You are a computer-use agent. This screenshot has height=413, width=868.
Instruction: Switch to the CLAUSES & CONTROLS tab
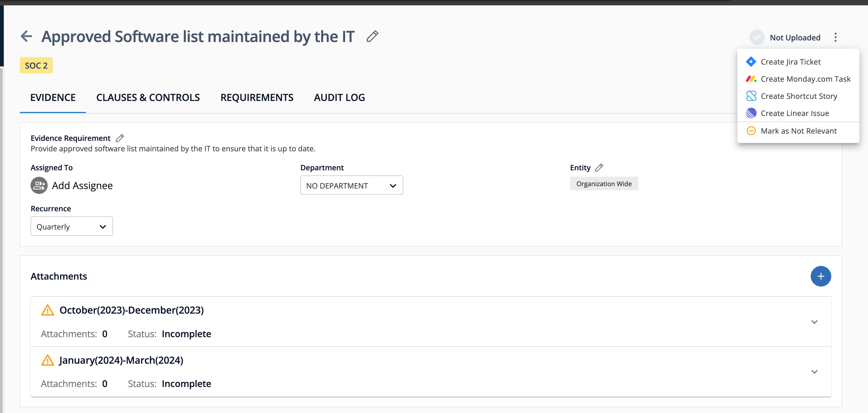coord(148,98)
